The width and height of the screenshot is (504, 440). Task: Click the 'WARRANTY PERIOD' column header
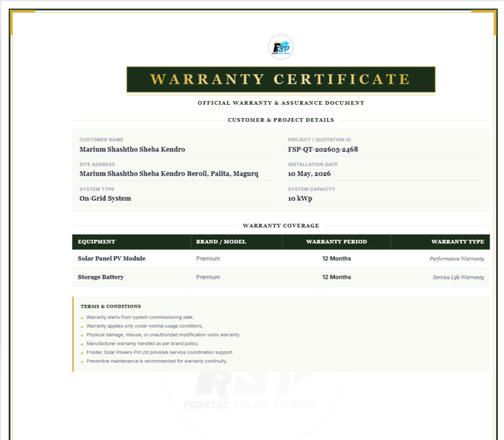point(337,242)
